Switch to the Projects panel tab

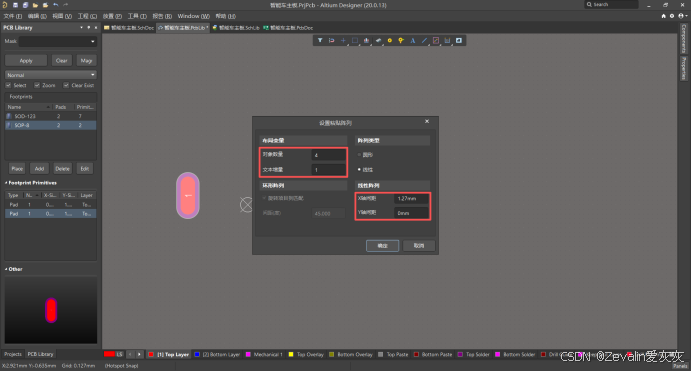point(13,354)
